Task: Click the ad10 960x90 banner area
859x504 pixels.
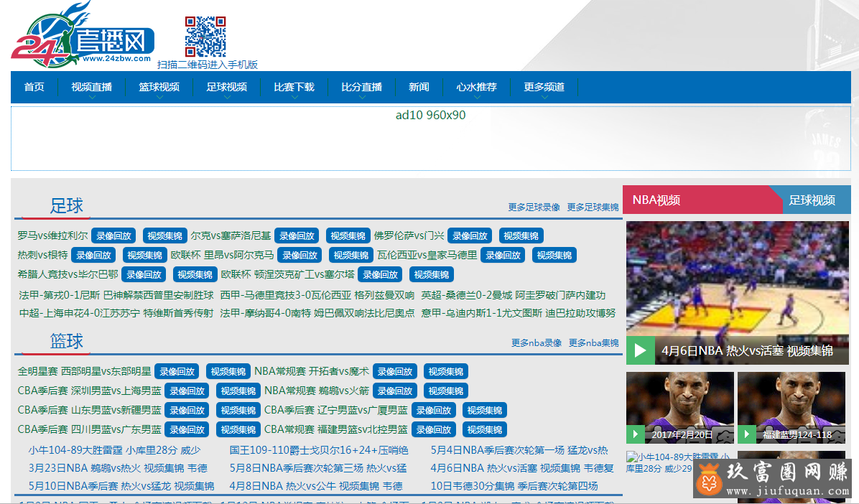Action: [x=431, y=138]
